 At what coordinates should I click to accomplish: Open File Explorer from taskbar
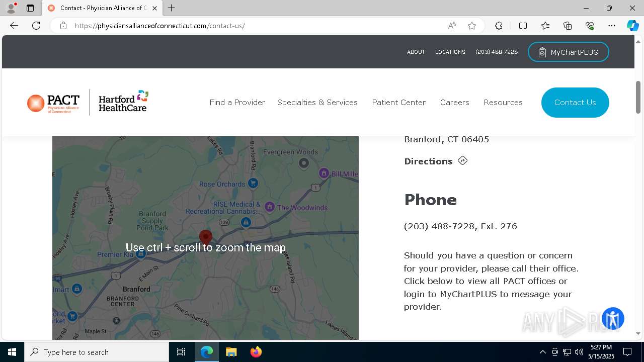231,352
